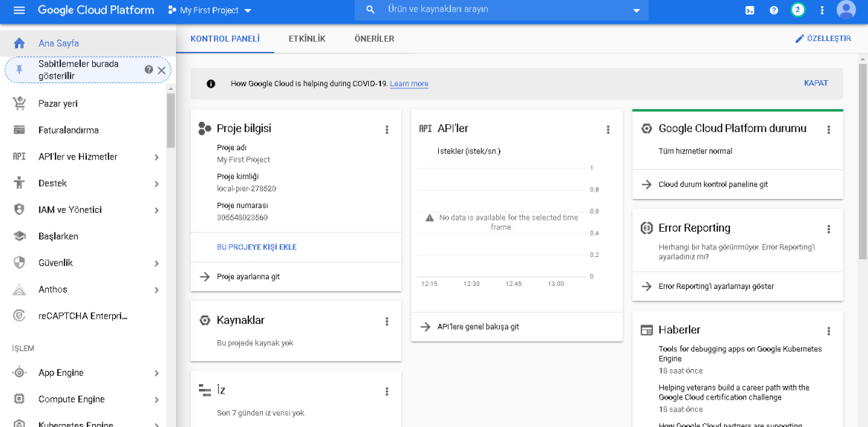
Task: Expand App Engine submenu chevron
Action: click(157, 374)
